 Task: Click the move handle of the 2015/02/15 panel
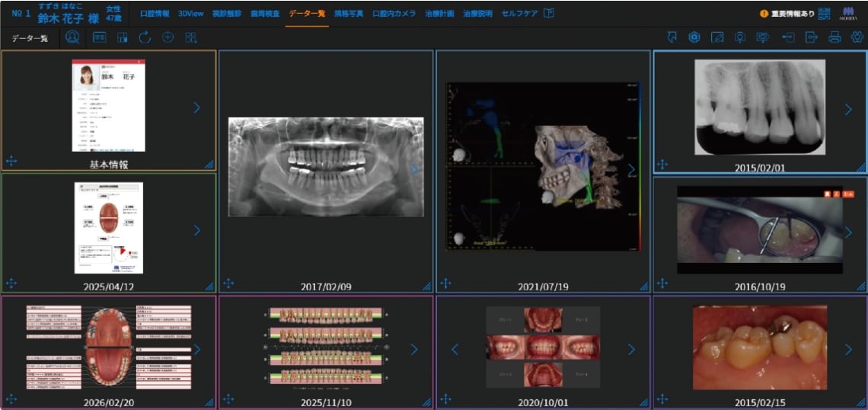(662, 399)
